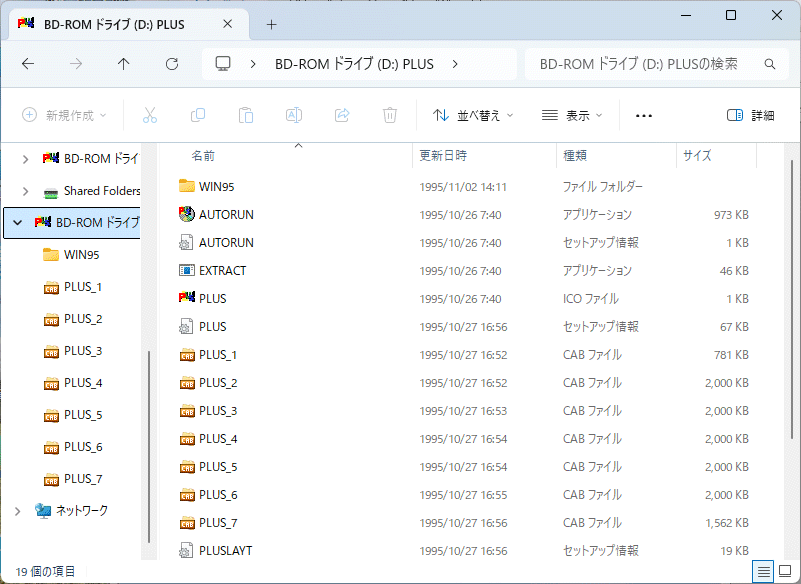Select the AUTORUN application icon
Viewport: 801px width, 584px height.
click(187, 214)
